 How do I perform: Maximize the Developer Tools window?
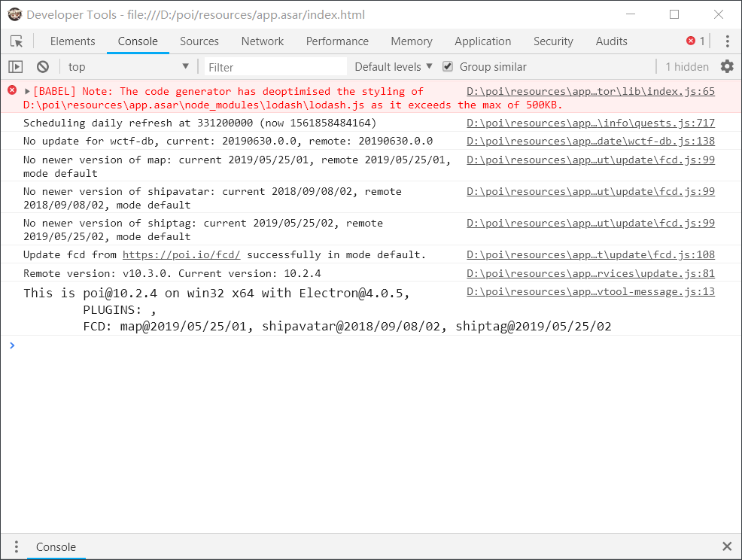tap(674, 14)
